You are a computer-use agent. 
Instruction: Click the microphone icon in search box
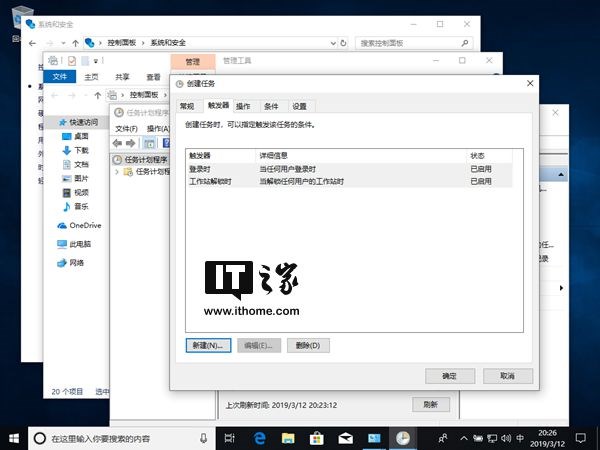pyautogui.click(x=204, y=439)
